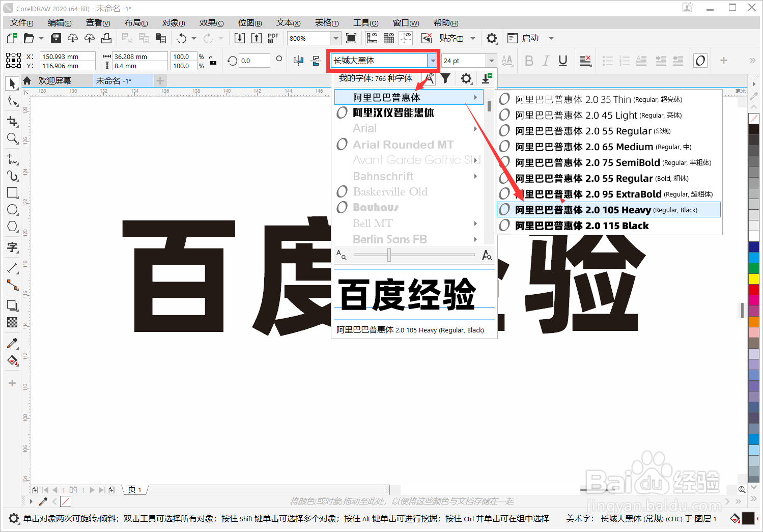The width and height of the screenshot is (763, 532).
Task: Click the X position input field
Action: click(x=68, y=57)
